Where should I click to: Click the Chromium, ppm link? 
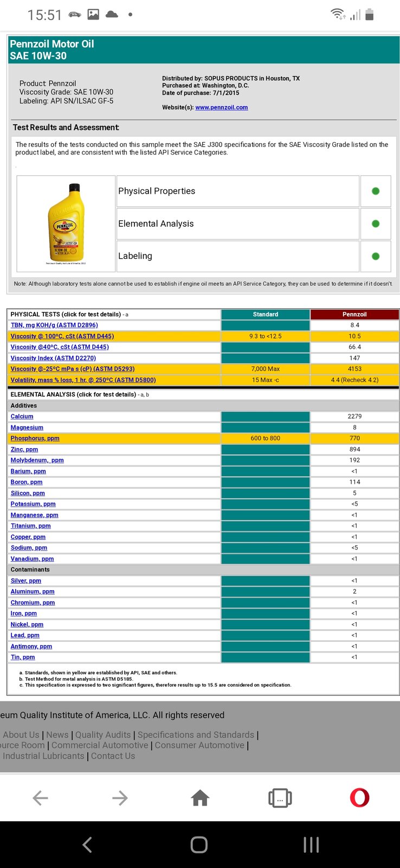[33, 602]
